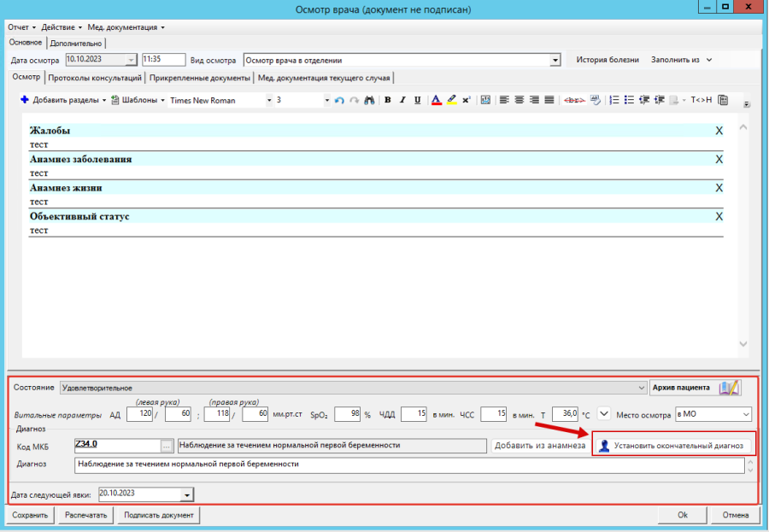Expand the Заполнить из dropdown

(681, 60)
